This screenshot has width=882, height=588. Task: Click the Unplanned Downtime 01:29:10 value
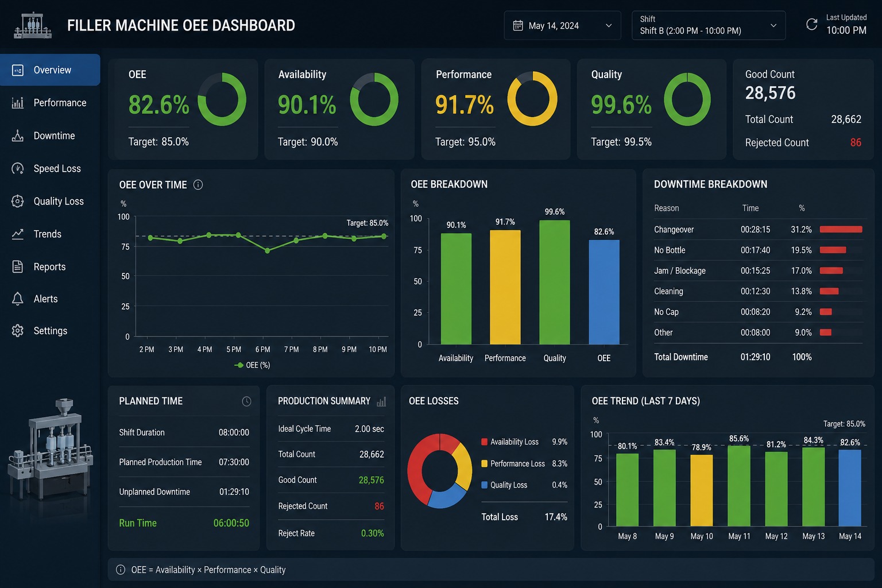[234, 492]
